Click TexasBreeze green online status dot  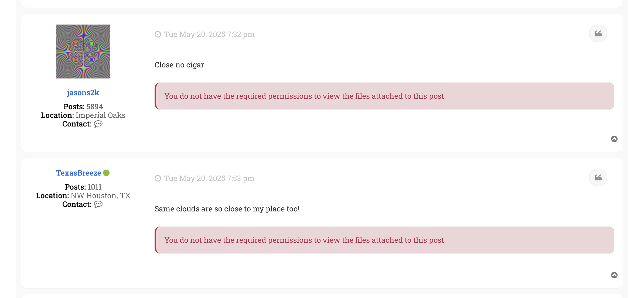(106, 173)
